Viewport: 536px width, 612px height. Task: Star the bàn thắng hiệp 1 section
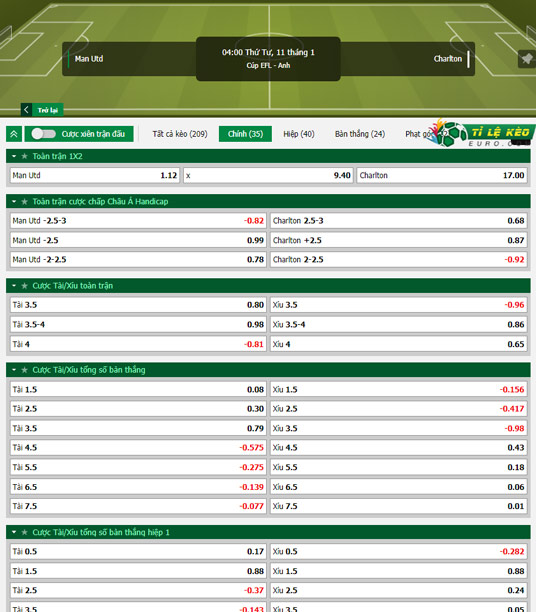pyautogui.click(x=25, y=532)
